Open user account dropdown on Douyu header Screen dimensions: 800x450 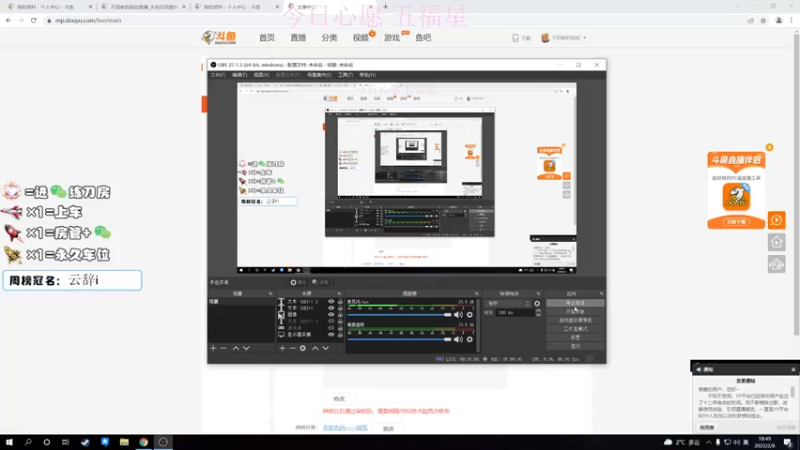564,38
